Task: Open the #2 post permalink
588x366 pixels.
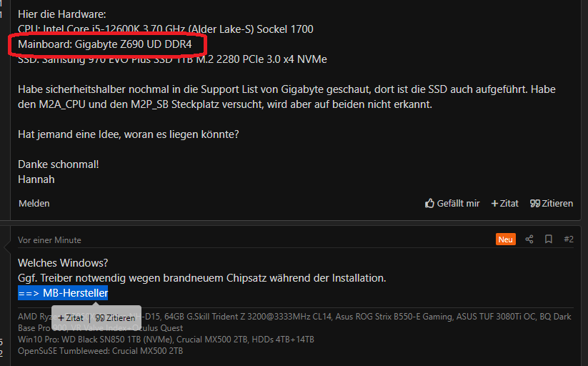Action: point(569,239)
